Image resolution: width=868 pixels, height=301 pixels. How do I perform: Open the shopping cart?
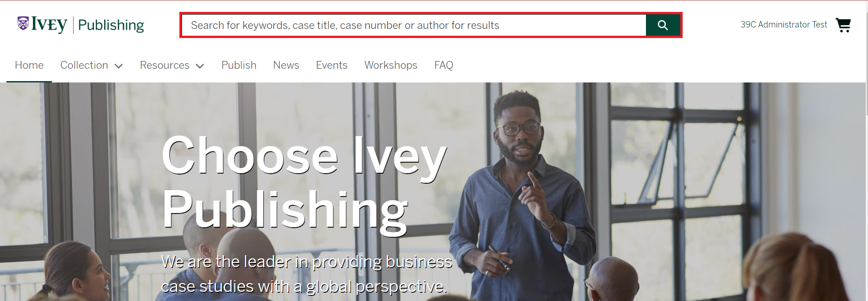click(x=843, y=25)
